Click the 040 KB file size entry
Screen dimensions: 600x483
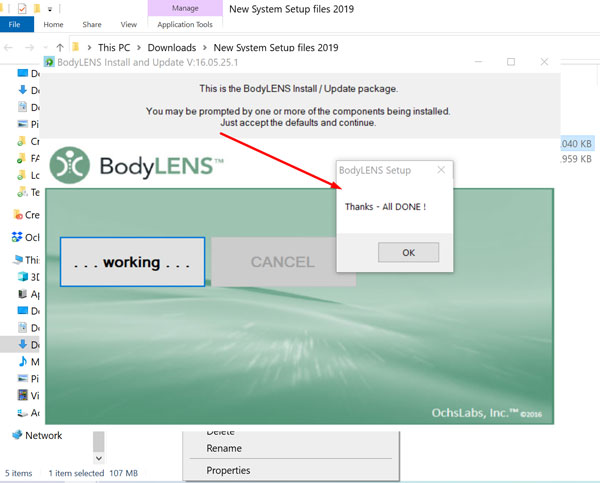click(x=577, y=144)
